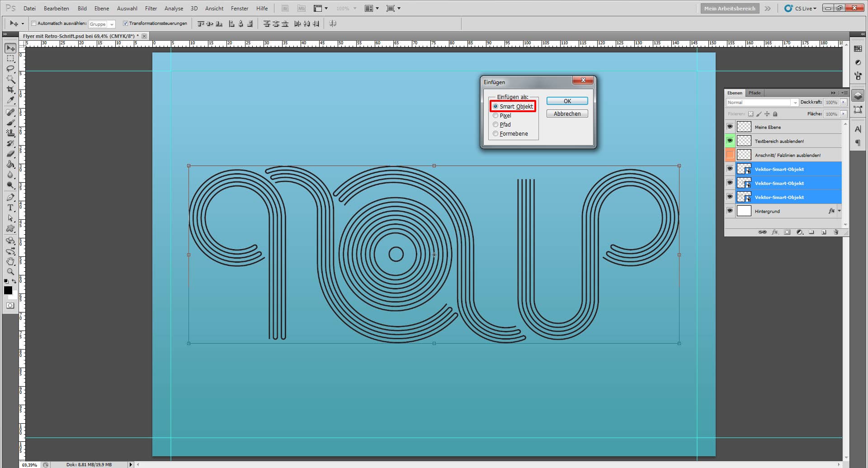The width and height of the screenshot is (868, 468).
Task: Choose the Formebene radio option
Action: tap(495, 134)
